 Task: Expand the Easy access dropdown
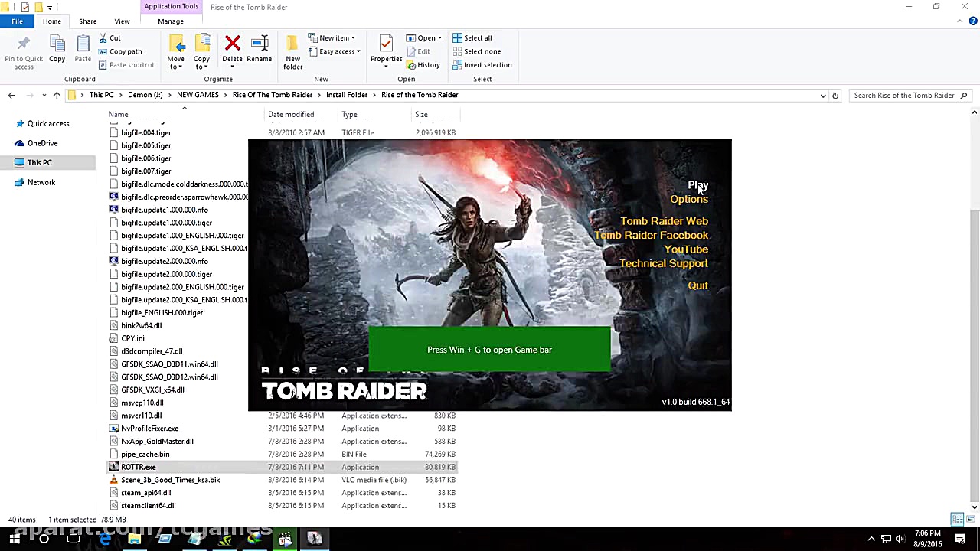click(338, 51)
